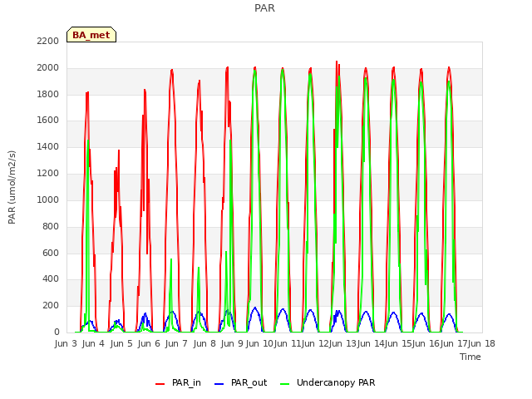Click the PAR chart title
The image size is (532, 399).
(264, 7)
